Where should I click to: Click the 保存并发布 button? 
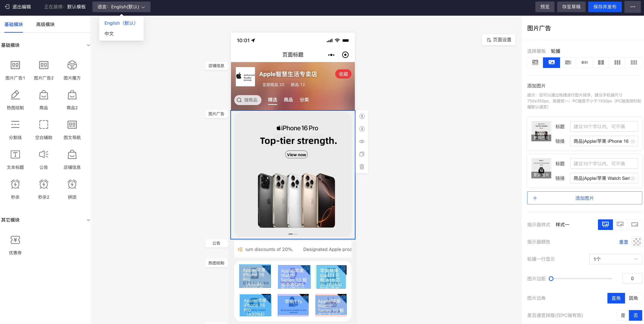(605, 7)
